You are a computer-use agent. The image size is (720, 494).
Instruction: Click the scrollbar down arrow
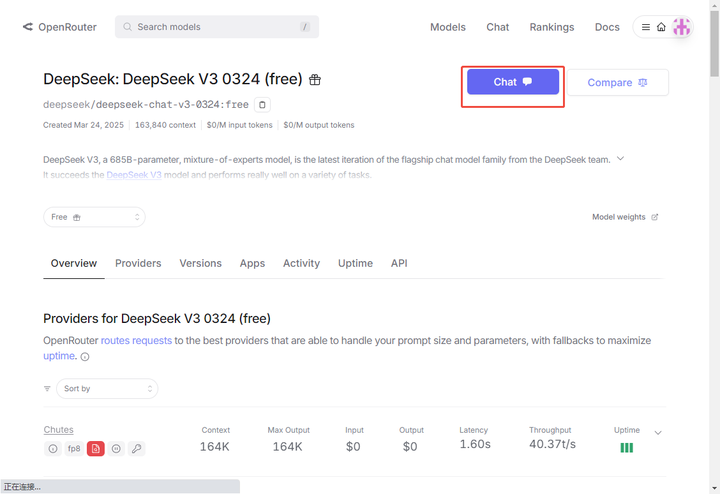tap(714, 488)
